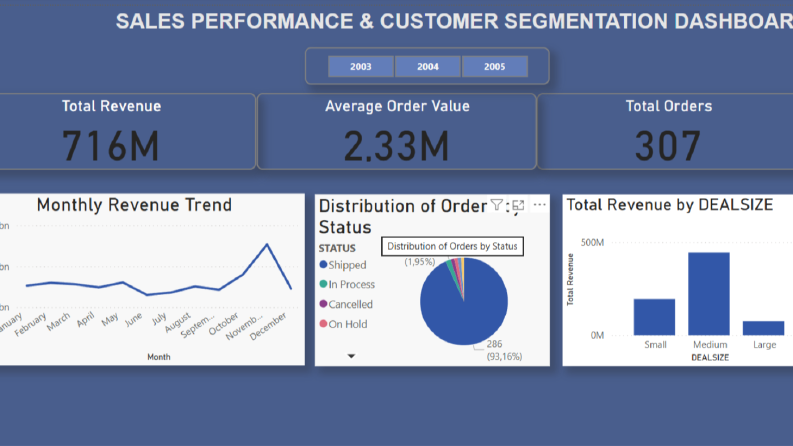Click the Medium axis label
Image resolution: width=793 pixels, height=446 pixels.
point(710,345)
